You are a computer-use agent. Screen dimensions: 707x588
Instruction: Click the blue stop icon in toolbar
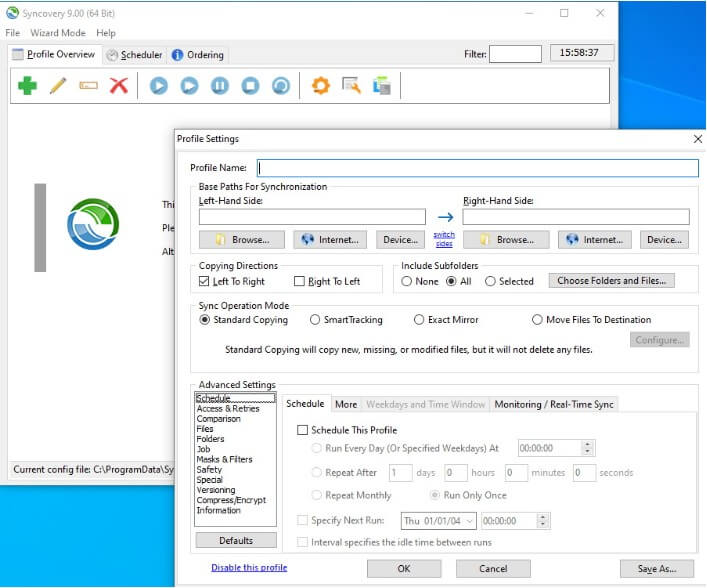pyautogui.click(x=251, y=86)
